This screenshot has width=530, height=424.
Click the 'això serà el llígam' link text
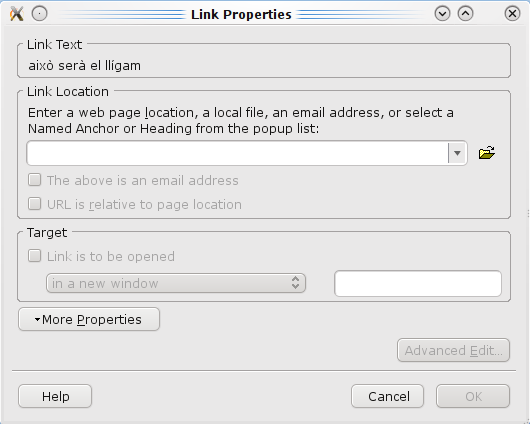pyautogui.click(x=85, y=66)
